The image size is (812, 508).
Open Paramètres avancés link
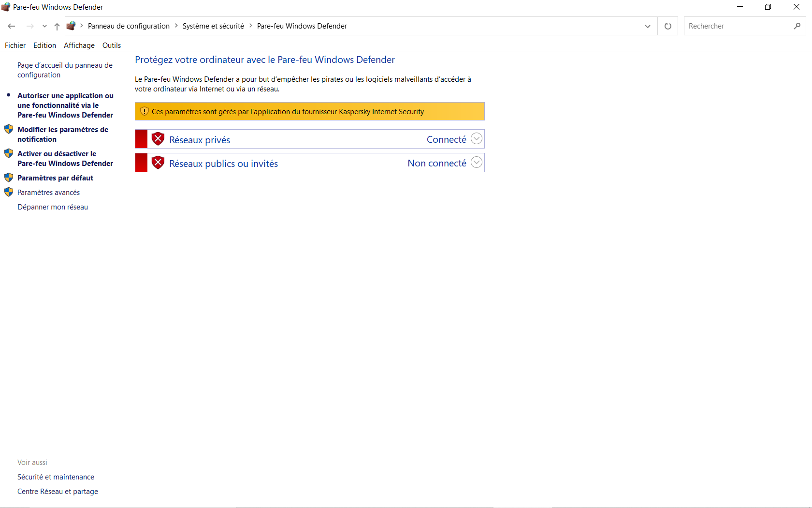[x=48, y=193]
